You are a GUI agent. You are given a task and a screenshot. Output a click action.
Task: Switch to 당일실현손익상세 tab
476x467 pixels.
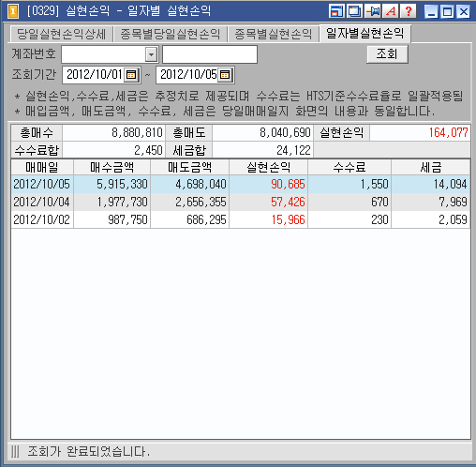coord(61,34)
